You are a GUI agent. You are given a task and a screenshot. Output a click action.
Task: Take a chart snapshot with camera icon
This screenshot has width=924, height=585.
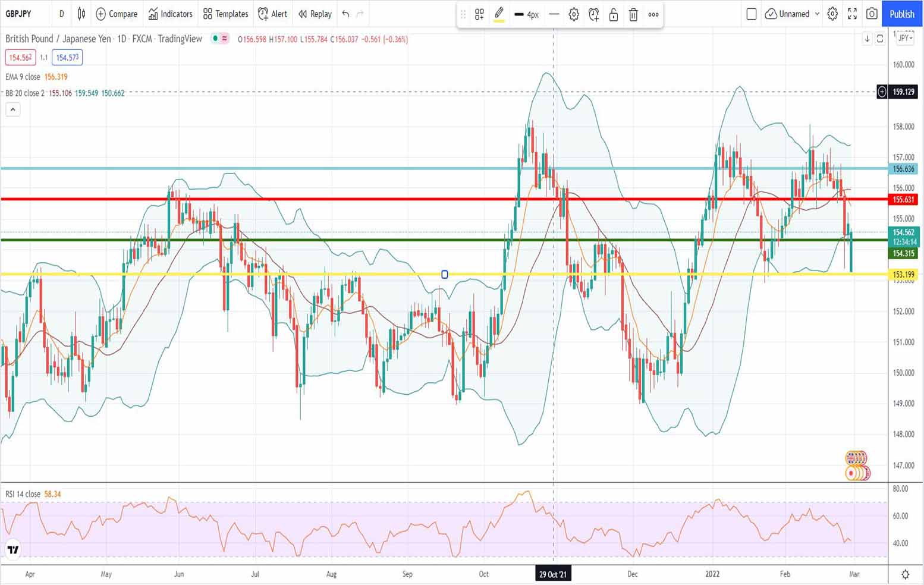pyautogui.click(x=872, y=14)
